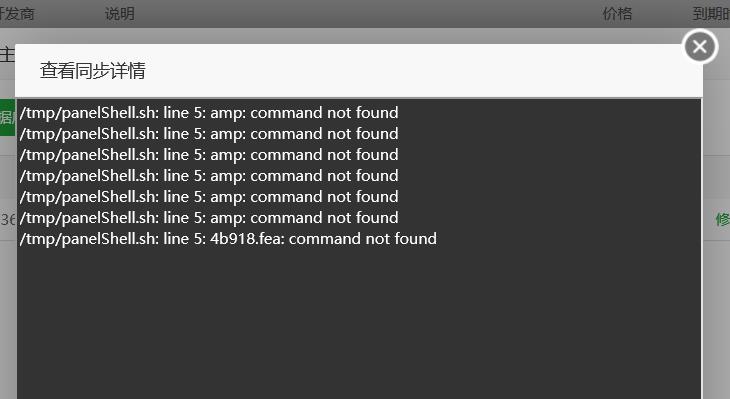Open the green 修 link beside the dialog
The height and width of the screenshot is (399, 730).
click(x=723, y=219)
